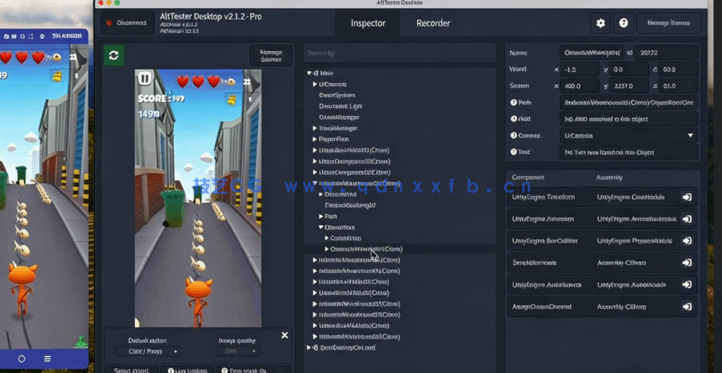Focus the Search by field
Screen dimensions: 722x373
399,53
